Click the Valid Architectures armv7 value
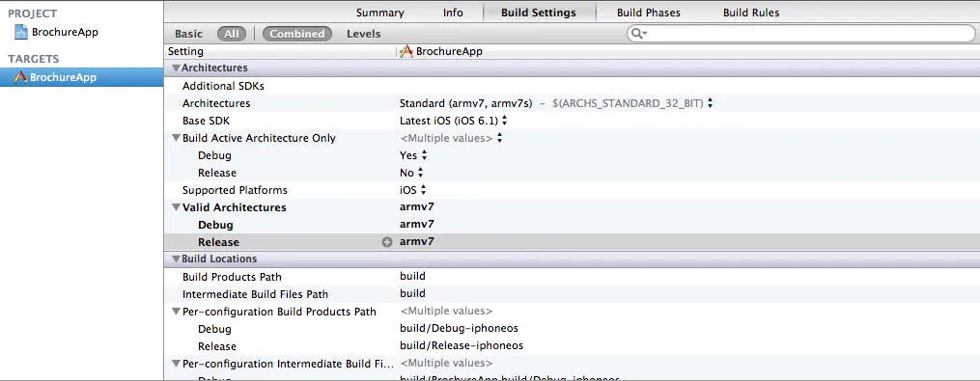This screenshot has height=381, width=980. 417,207
